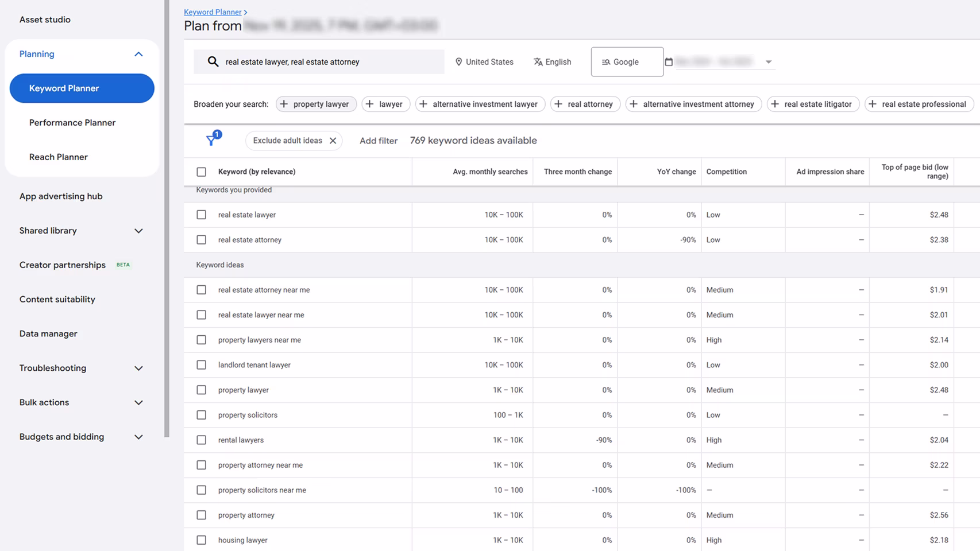Open the date range dropdown arrow
Viewport: 980px width, 551px height.
pyautogui.click(x=768, y=61)
